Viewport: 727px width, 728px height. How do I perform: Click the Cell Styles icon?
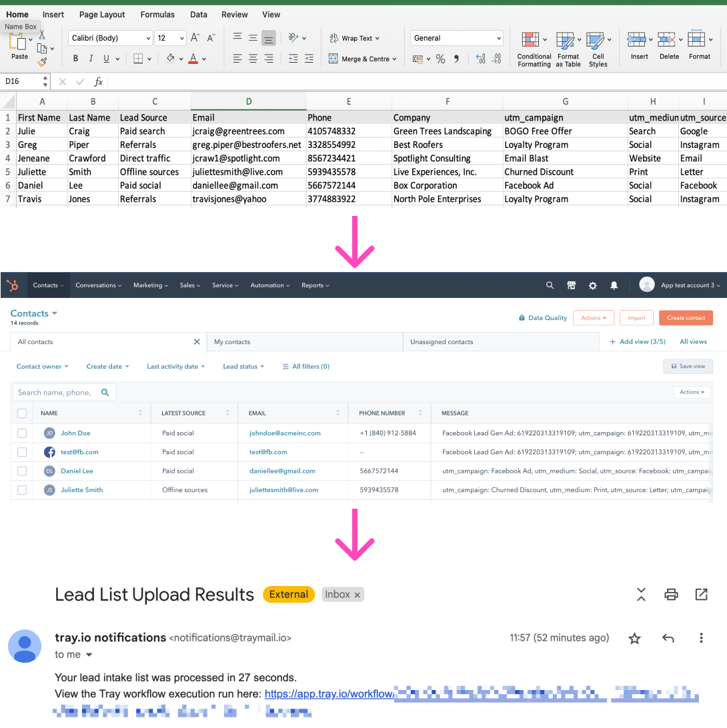(595, 41)
